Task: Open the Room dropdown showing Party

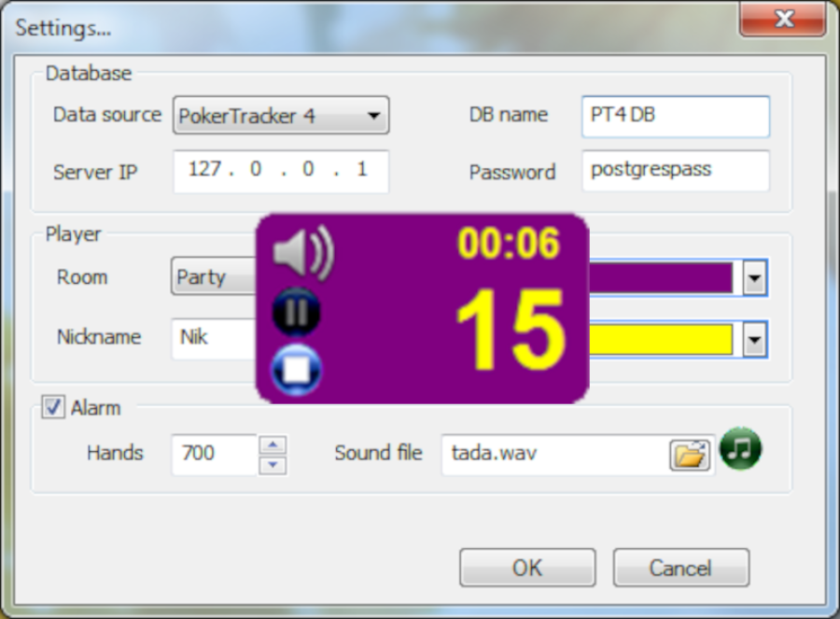Action: [215, 278]
